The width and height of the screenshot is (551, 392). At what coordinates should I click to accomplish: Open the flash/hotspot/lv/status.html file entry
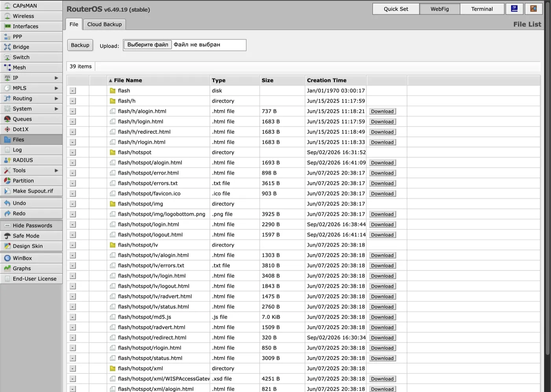point(153,307)
